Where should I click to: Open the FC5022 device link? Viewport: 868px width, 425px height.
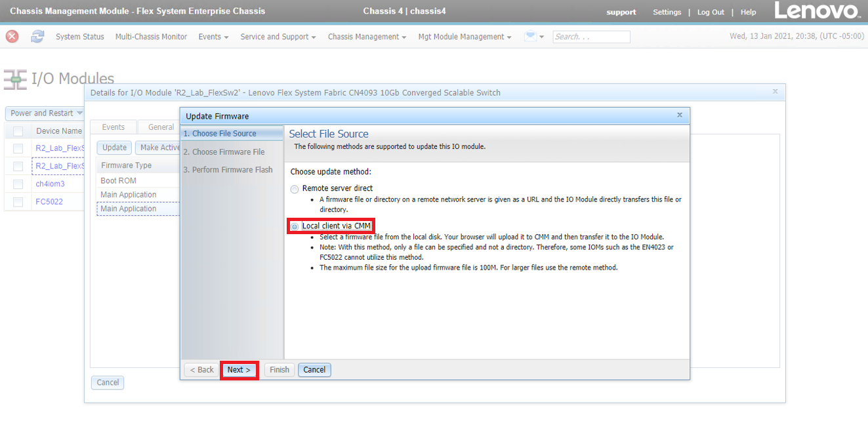point(49,202)
